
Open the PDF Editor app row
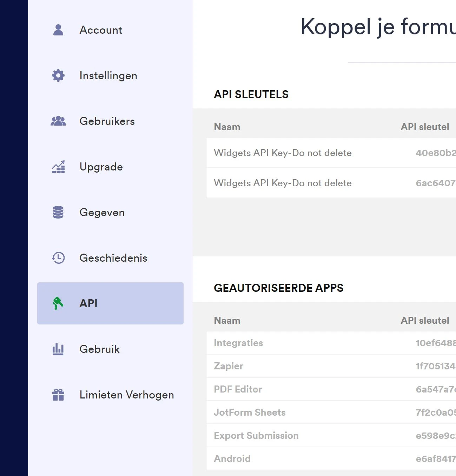coord(238,389)
